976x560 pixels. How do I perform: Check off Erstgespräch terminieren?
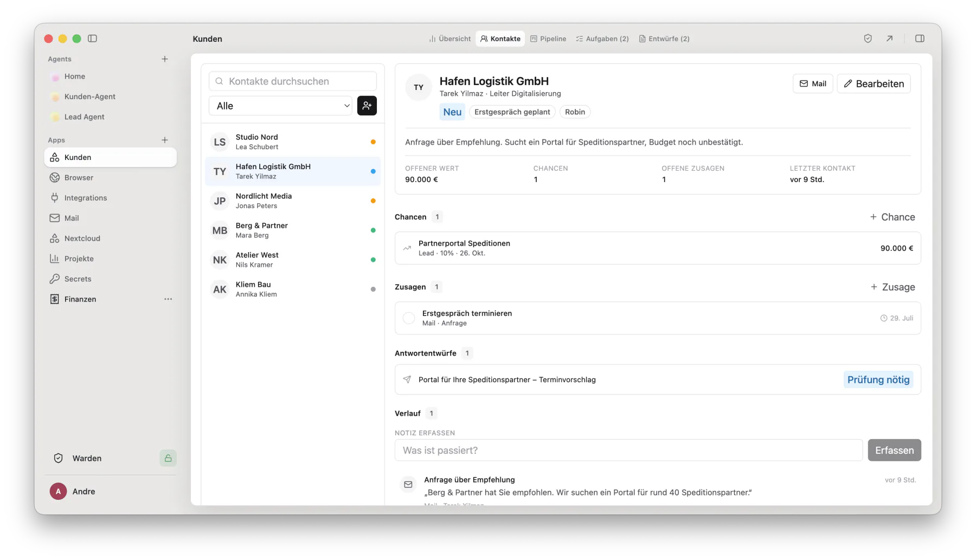(x=409, y=318)
